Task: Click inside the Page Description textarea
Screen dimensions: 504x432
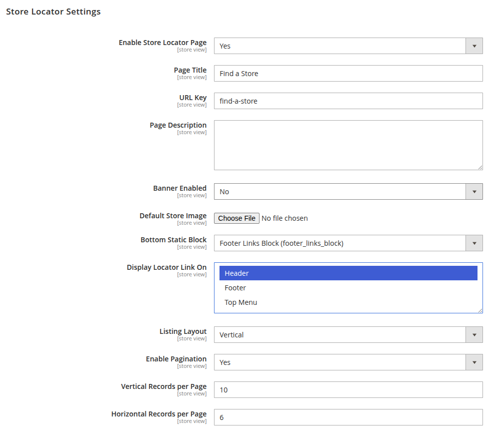Action: 348,145
